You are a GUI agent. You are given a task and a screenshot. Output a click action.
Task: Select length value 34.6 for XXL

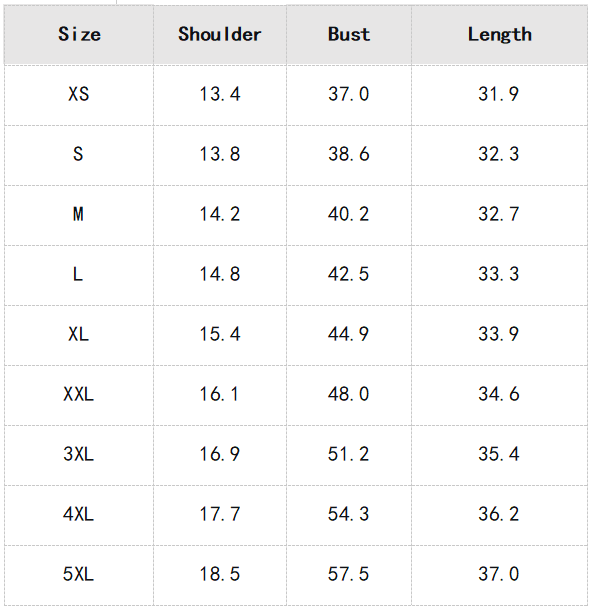pyautogui.click(x=499, y=395)
